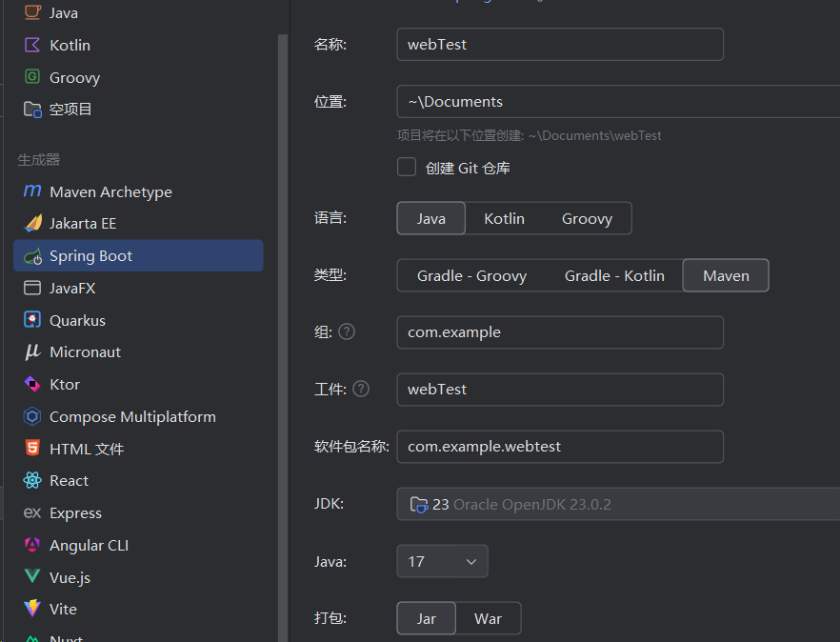
Task: Choose Maven build type
Action: click(x=726, y=275)
